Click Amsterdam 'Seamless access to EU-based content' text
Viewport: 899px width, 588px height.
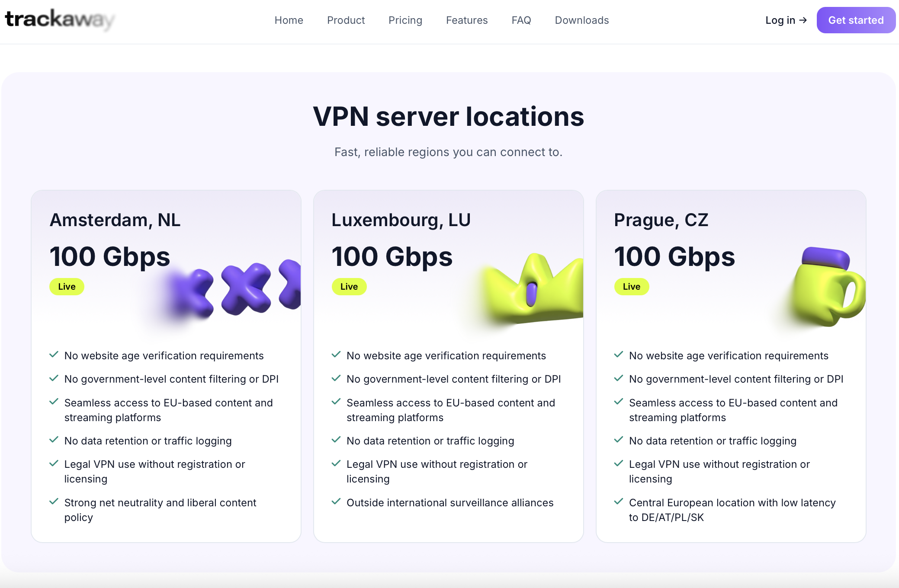(168, 410)
